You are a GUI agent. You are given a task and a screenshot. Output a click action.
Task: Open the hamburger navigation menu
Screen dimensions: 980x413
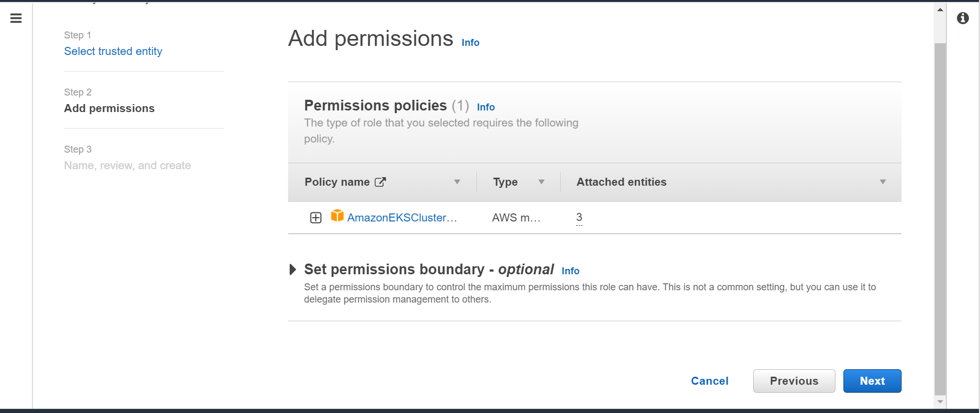pos(16,18)
